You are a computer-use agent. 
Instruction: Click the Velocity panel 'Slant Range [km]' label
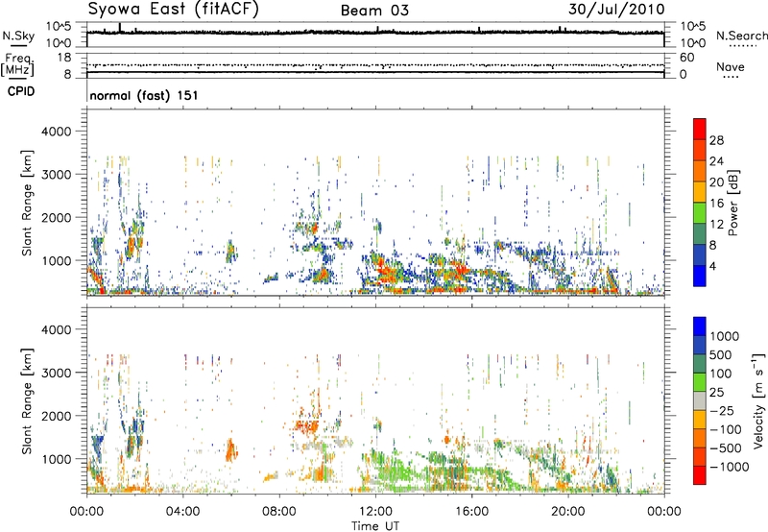point(28,400)
